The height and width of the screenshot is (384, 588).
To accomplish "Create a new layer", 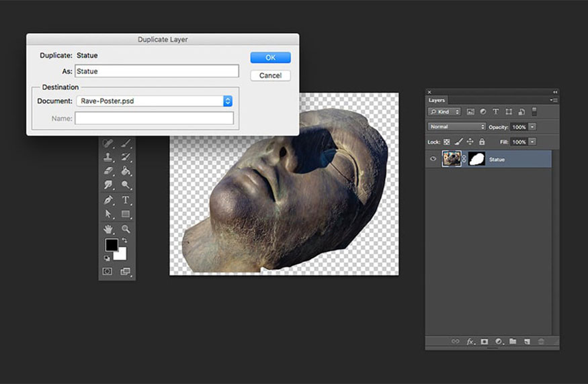I will pos(527,341).
